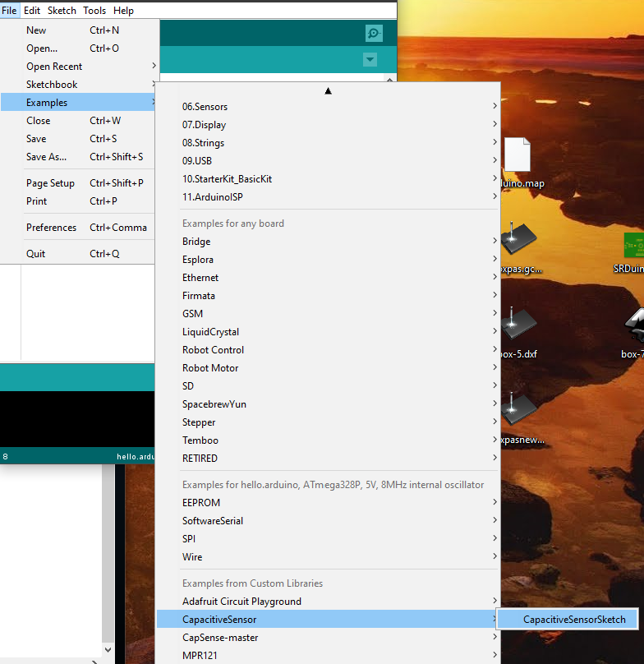Image resolution: width=644 pixels, height=664 pixels.
Task: Click the scroll-up triangle in examples menu
Action: (x=328, y=90)
